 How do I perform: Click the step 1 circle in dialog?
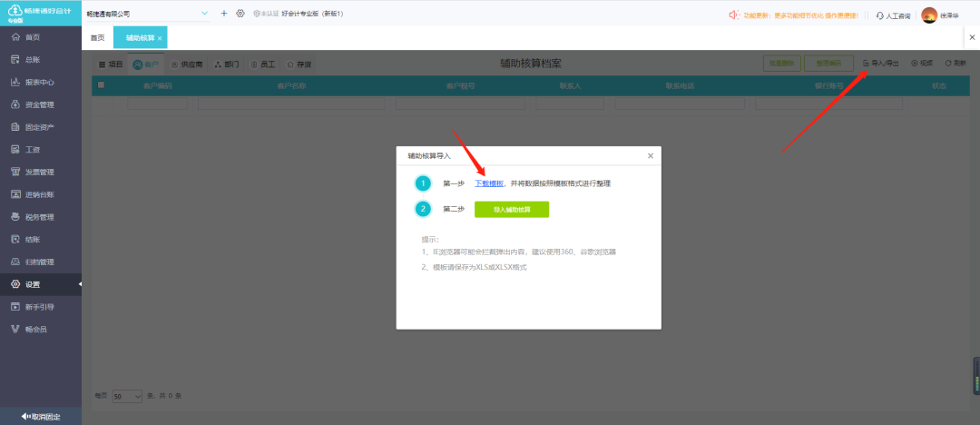pos(424,183)
